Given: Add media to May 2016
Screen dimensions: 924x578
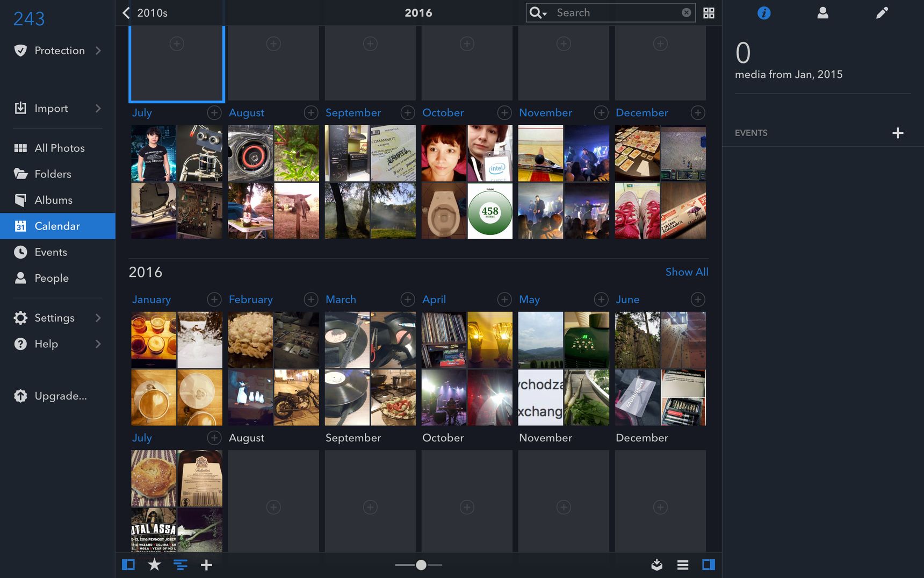Looking at the screenshot, I should [601, 299].
